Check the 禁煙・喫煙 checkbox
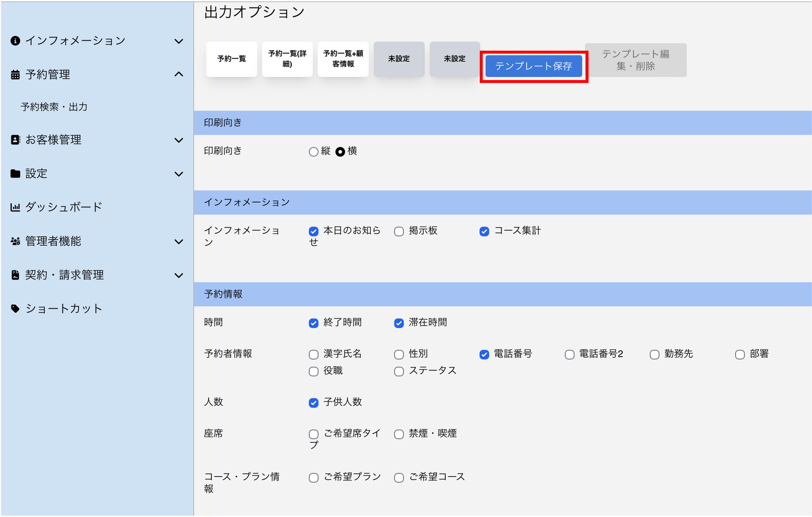The height and width of the screenshot is (517, 812). click(x=399, y=434)
